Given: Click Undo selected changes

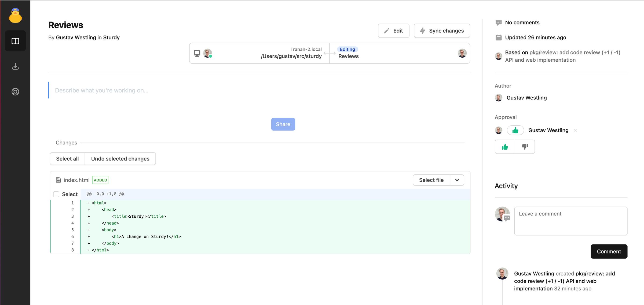Looking at the screenshot, I should [120, 158].
